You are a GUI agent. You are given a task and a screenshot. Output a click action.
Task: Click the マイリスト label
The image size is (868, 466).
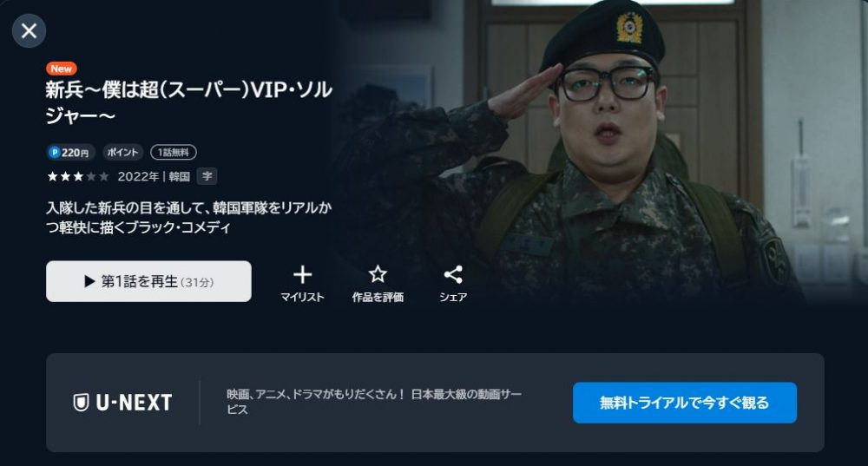point(302,297)
